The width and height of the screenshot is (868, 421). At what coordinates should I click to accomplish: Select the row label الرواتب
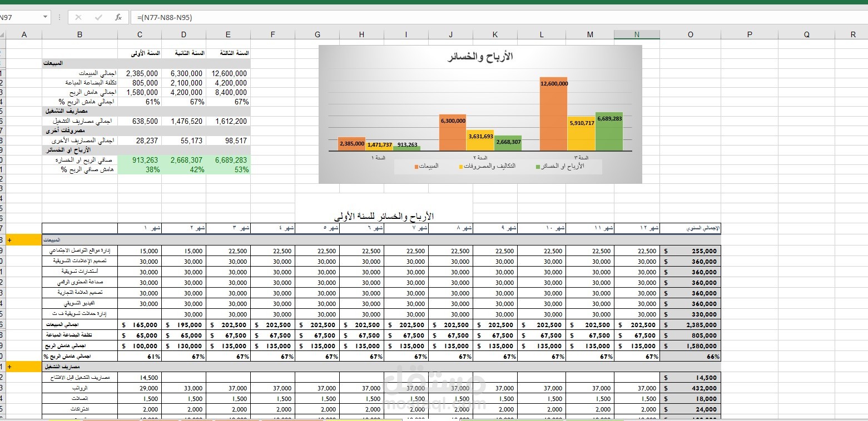click(80, 388)
